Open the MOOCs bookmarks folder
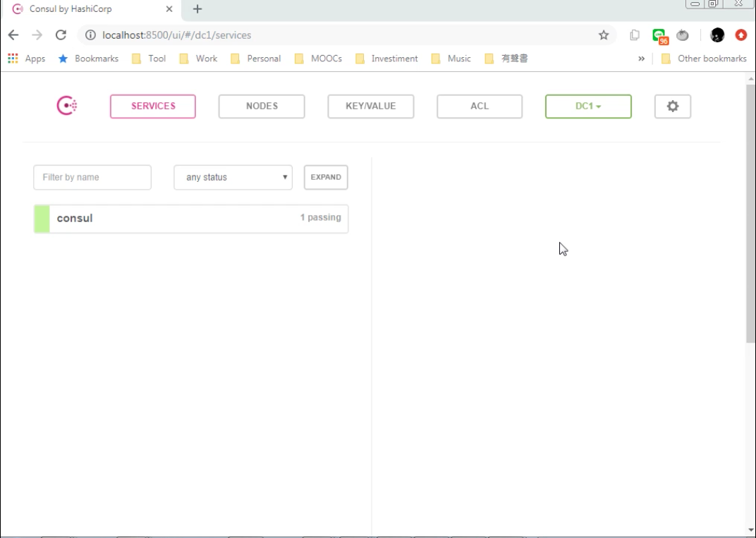756x538 pixels. point(318,59)
